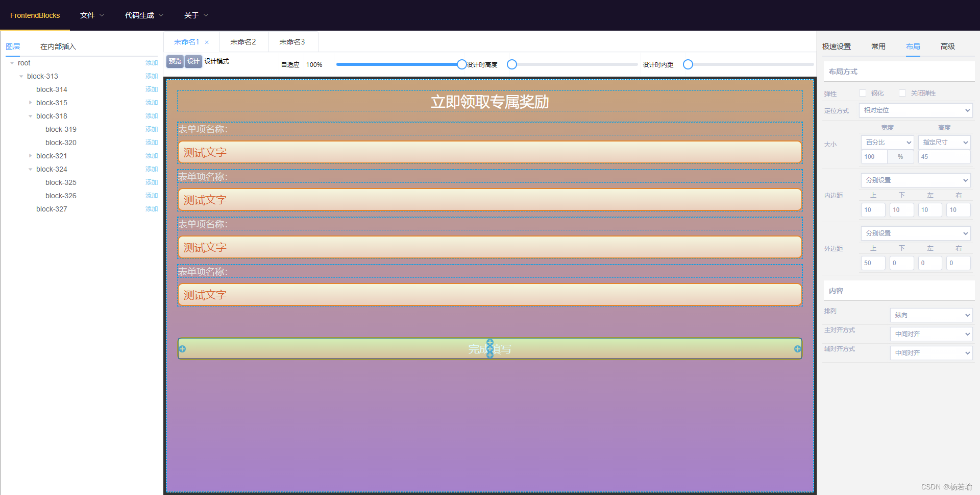Screen dimensions: 980x495
Task: Click 添加 next to block-318
Action: click(x=152, y=116)
